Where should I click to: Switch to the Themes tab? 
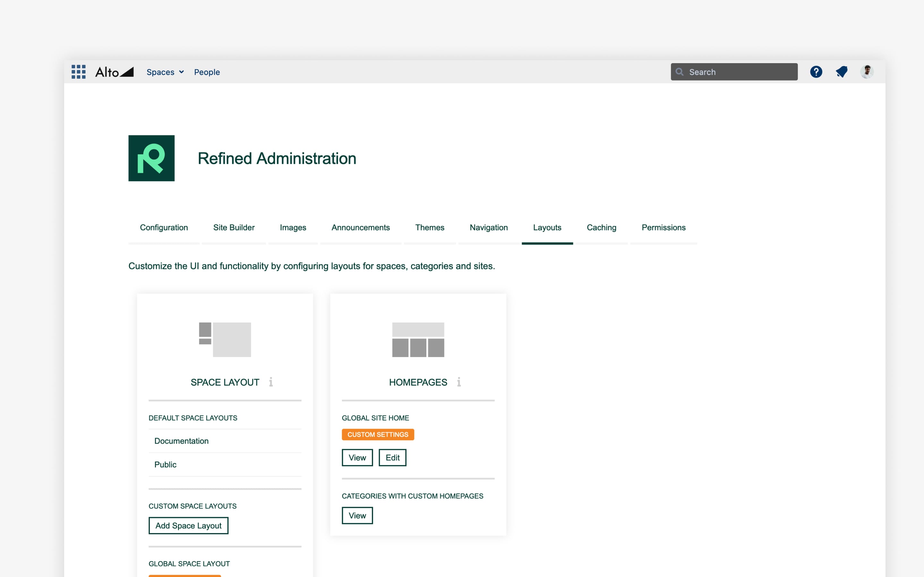[x=430, y=228]
